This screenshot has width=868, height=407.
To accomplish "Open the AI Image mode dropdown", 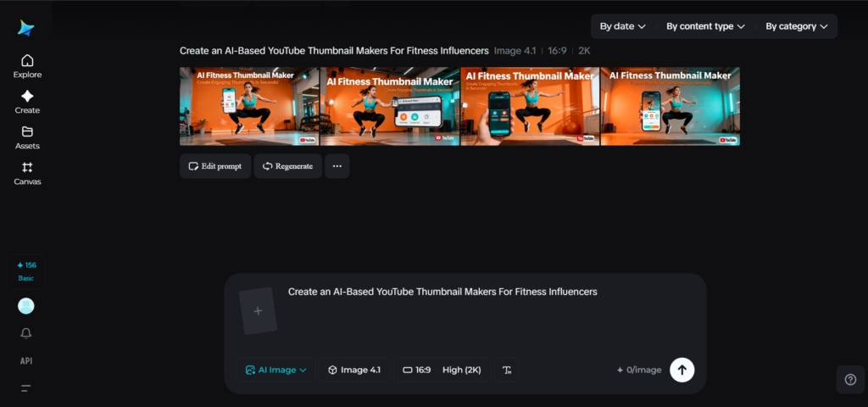I will pyautogui.click(x=275, y=370).
